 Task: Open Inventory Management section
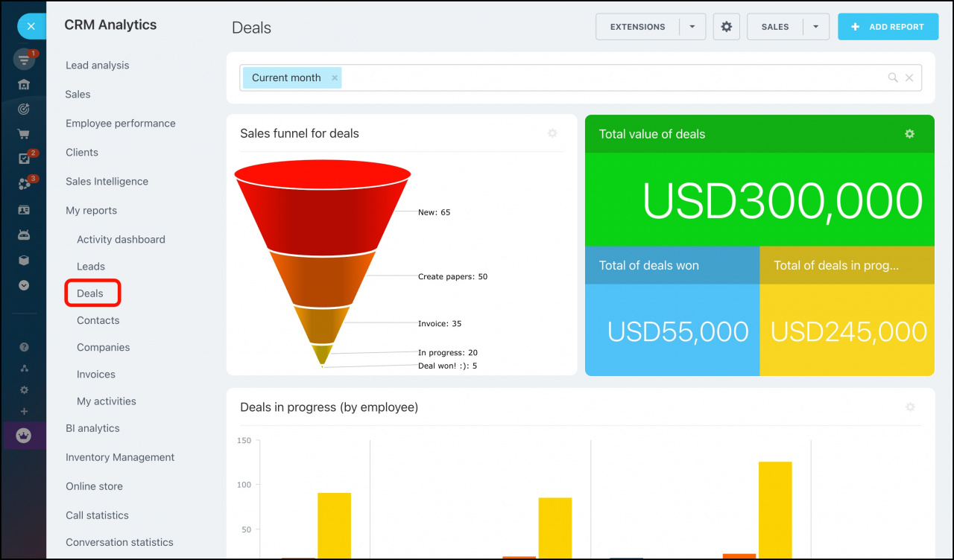point(120,457)
